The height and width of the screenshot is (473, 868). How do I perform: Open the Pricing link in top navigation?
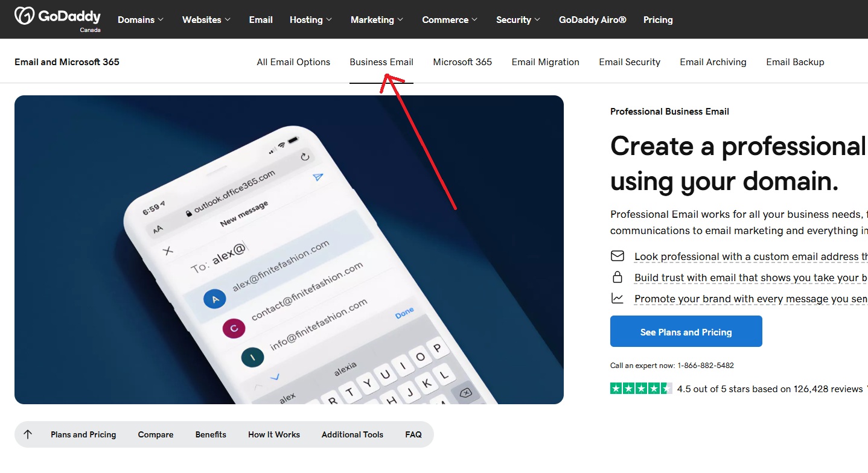click(x=658, y=20)
